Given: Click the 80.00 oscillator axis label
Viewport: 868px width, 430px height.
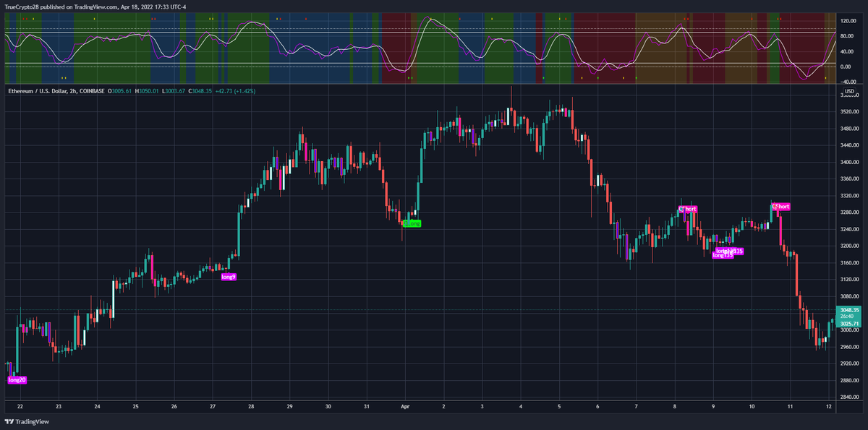Looking at the screenshot, I should (x=848, y=35).
